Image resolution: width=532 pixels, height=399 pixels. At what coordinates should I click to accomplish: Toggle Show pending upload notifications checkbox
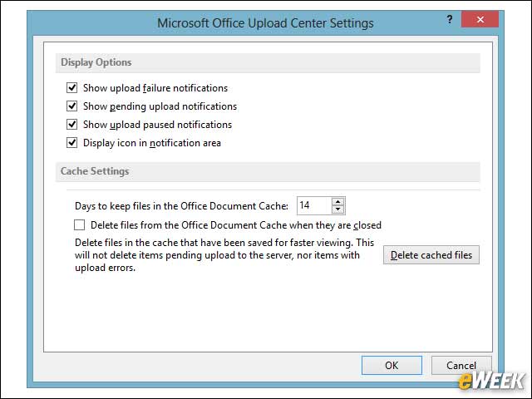(72, 106)
